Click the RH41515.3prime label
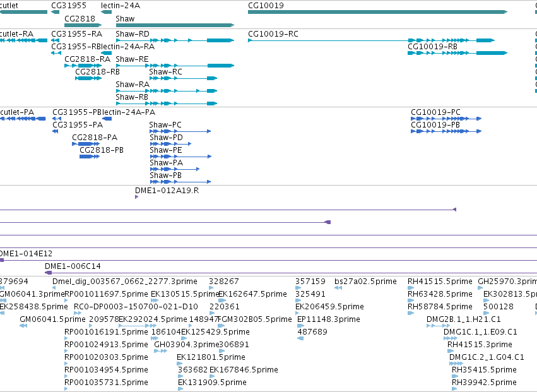537x392 pixels. 480,345
